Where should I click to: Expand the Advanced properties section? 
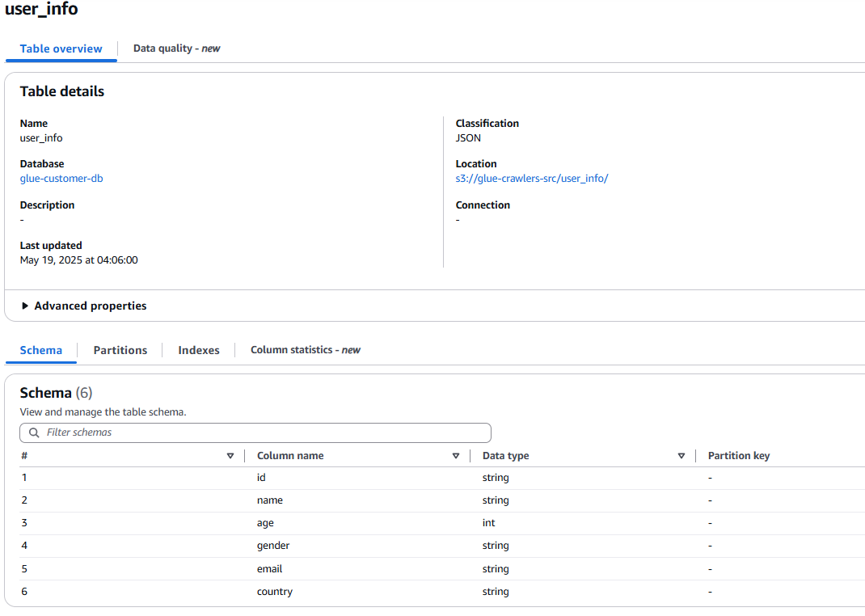click(x=83, y=306)
